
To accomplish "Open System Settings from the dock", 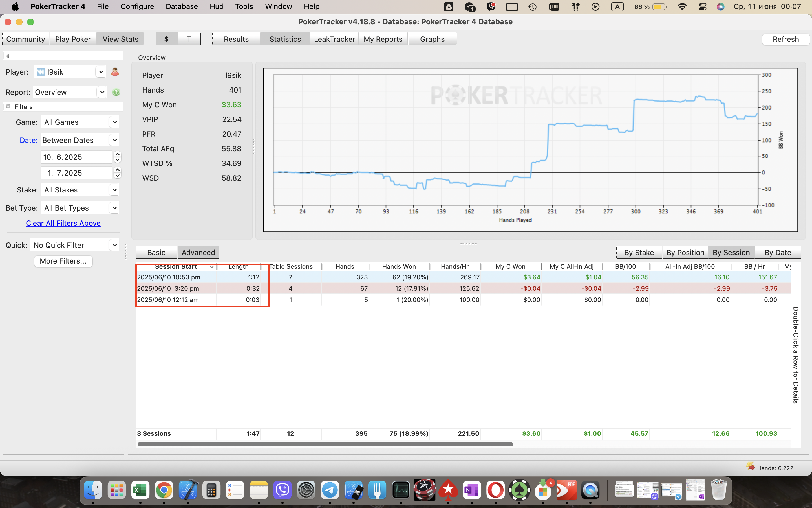I will pyautogui.click(x=306, y=490).
